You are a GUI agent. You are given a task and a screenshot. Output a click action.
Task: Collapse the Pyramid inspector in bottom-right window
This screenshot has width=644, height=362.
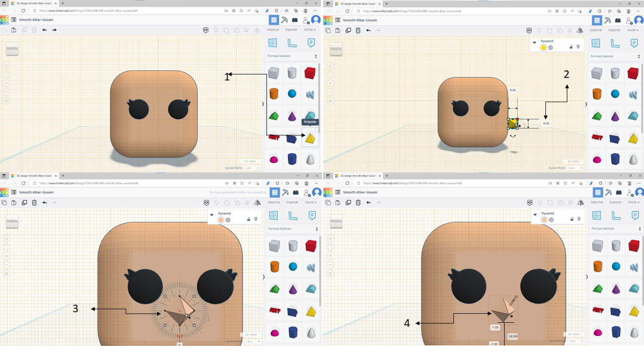click(535, 214)
